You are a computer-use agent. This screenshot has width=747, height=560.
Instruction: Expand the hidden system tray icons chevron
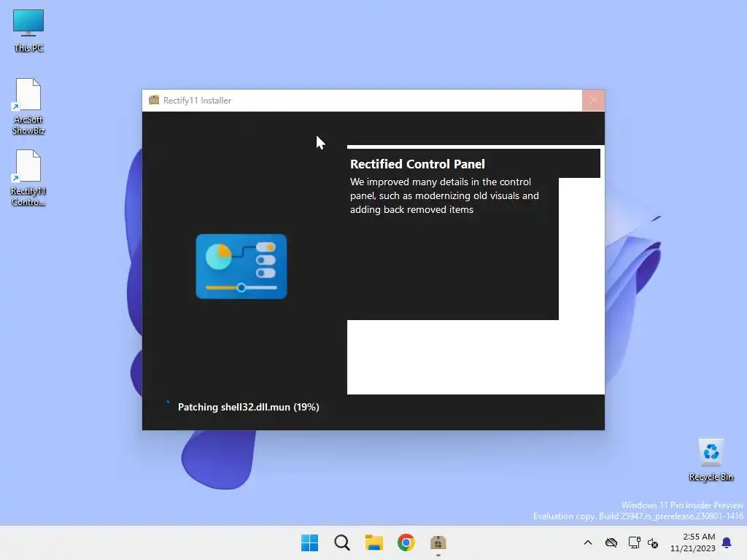click(588, 542)
